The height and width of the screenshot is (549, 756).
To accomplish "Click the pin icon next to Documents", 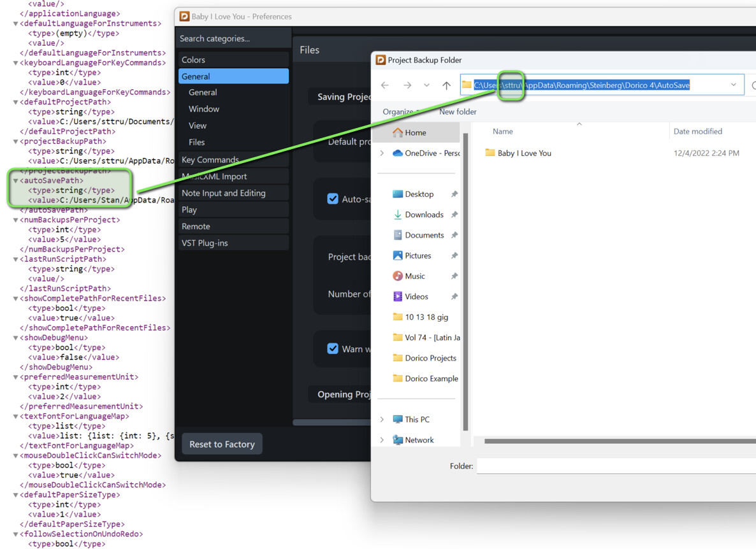I will (454, 235).
